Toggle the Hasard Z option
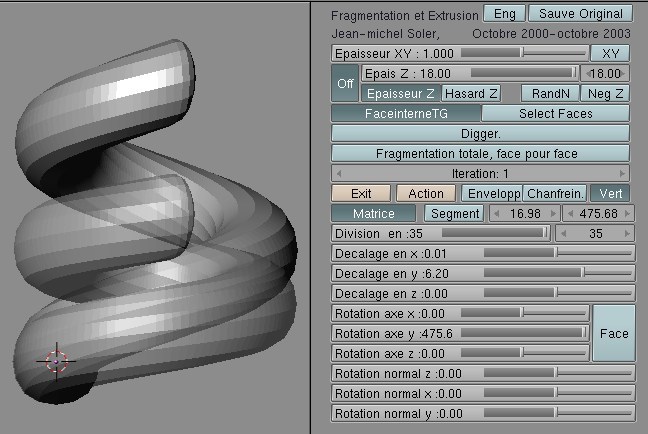This screenshot has height=434, width=648. pos(471,93)
